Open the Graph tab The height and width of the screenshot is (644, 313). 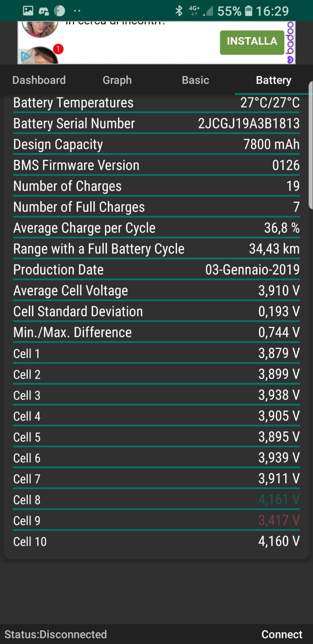pos(117,80)
